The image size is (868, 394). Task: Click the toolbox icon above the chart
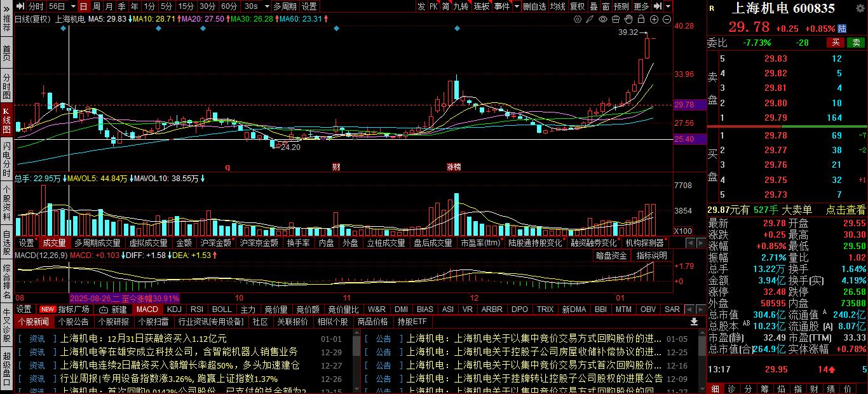pos(616,19)
